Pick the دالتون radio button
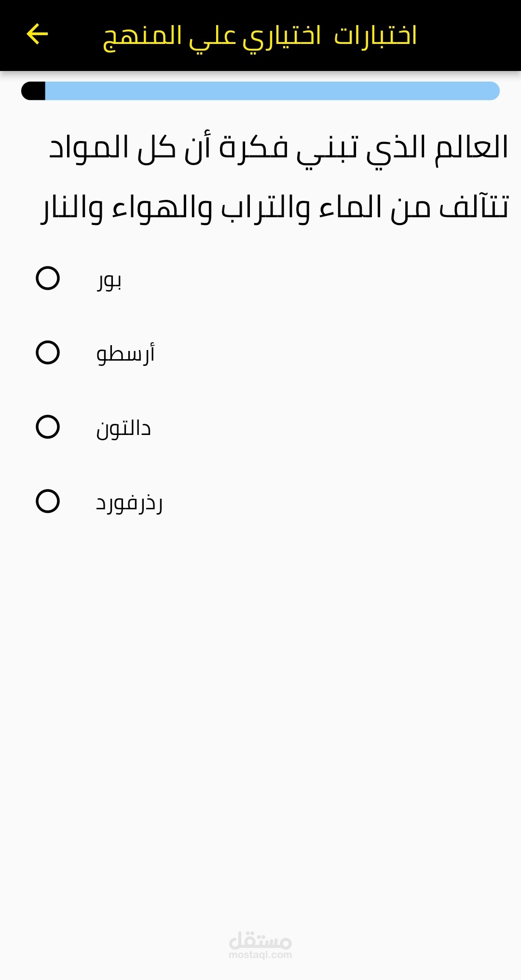This screenshot has height=980, width=521. pyautogui.click(x=48, y=427)
